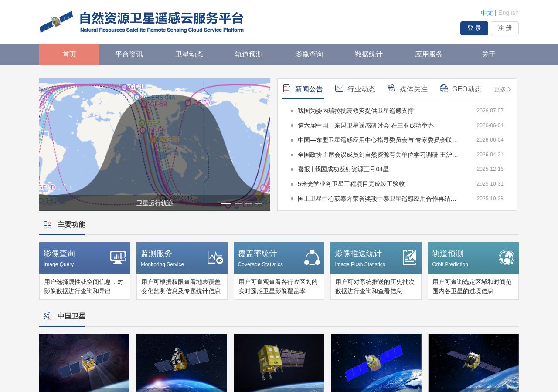Open the 监测服务 Monitoring Service card
The image size is (558, 392).
click(182, 271)
